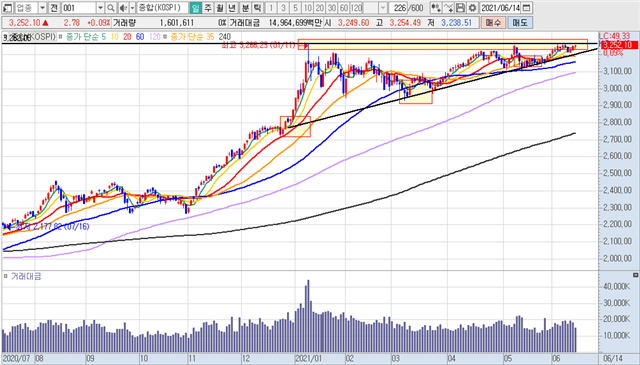Click the volume panel corner toggle icon
Screen dimensions: 640x365
coord(635,275)
